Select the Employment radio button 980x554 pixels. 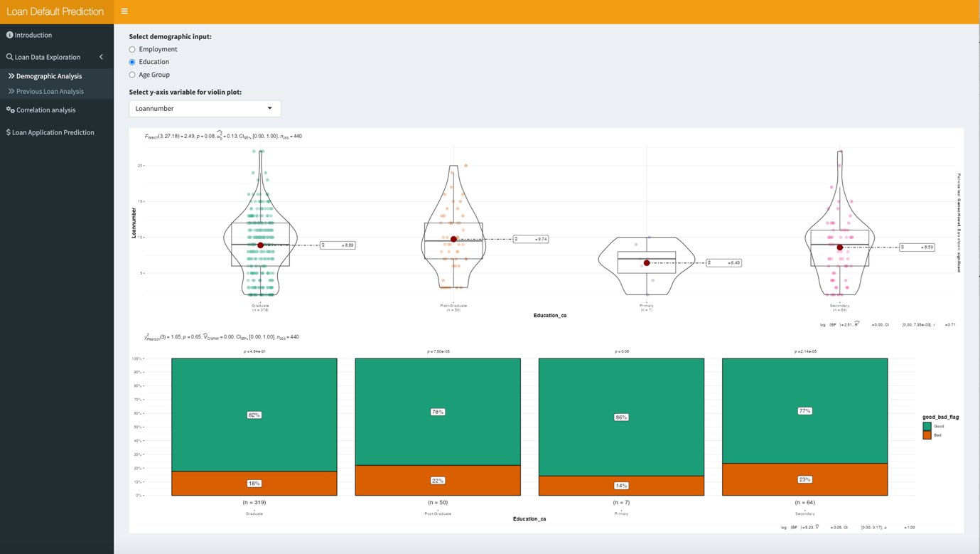pos(132,50)
